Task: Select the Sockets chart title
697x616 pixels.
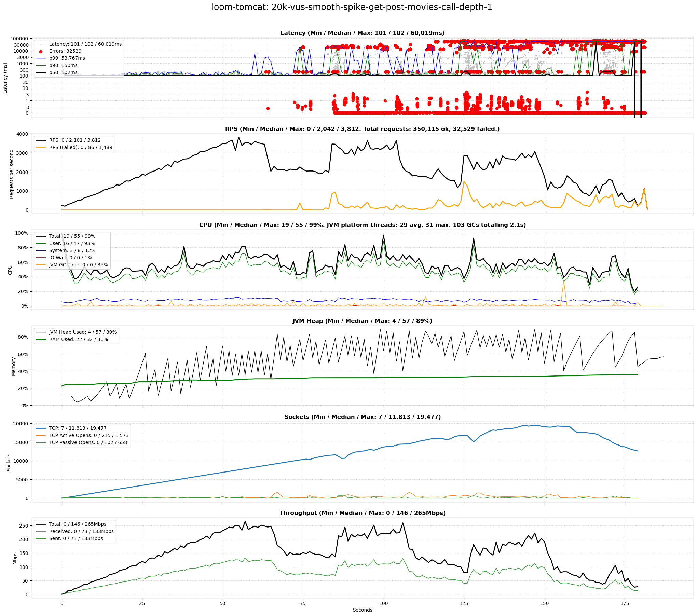Action: point(362,417)
